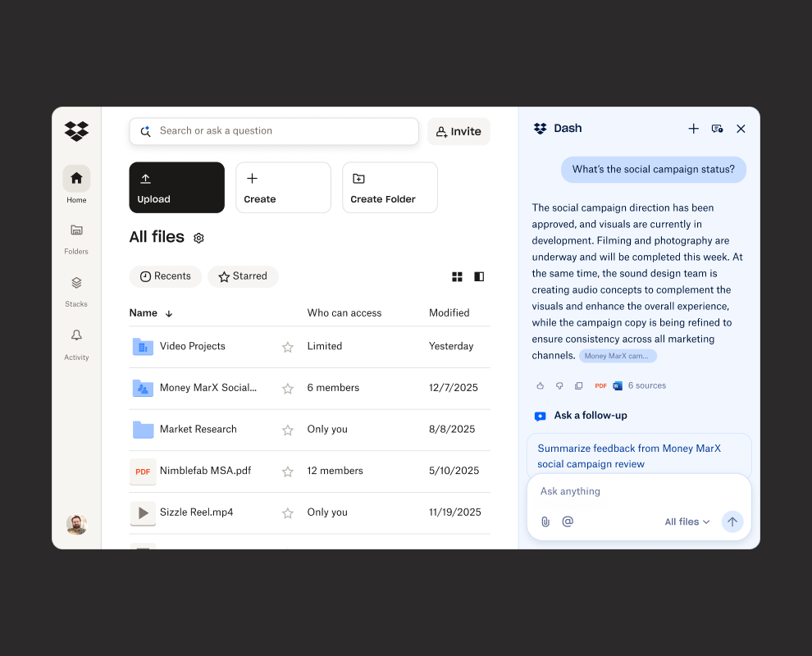The height and width of the screenshot is (656, 812).
Task: Filter by Recents
Action: pyautogui.click(x=165, y=276)
